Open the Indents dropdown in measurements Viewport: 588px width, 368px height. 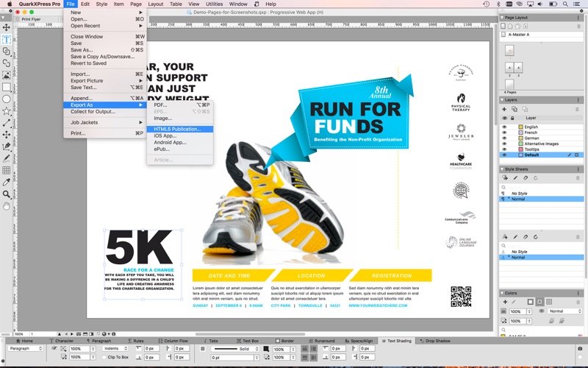115,348
